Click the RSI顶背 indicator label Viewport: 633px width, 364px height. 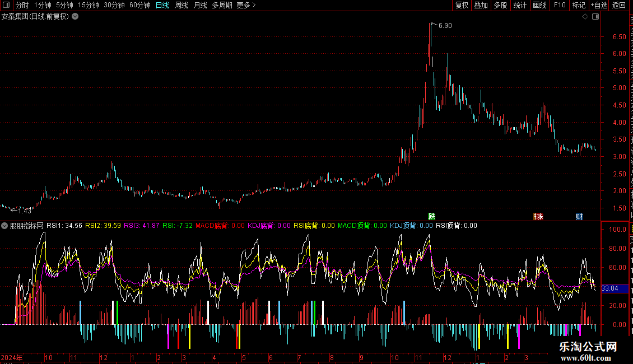click(x=457, y=226)
